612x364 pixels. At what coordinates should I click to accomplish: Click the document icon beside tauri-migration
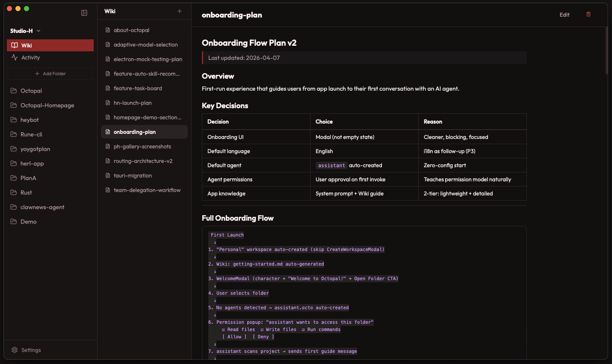point(108,175)
